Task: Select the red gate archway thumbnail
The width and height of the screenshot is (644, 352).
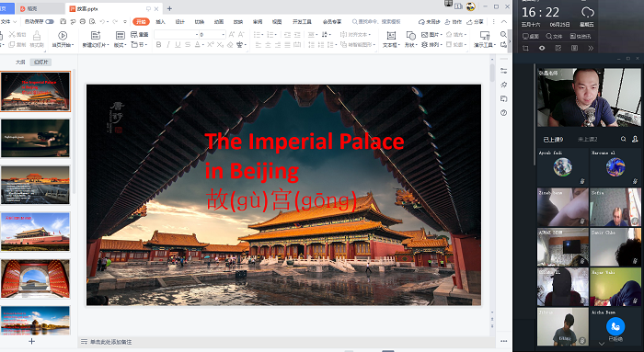Action: pyautogui.click(x=36, y=278)
